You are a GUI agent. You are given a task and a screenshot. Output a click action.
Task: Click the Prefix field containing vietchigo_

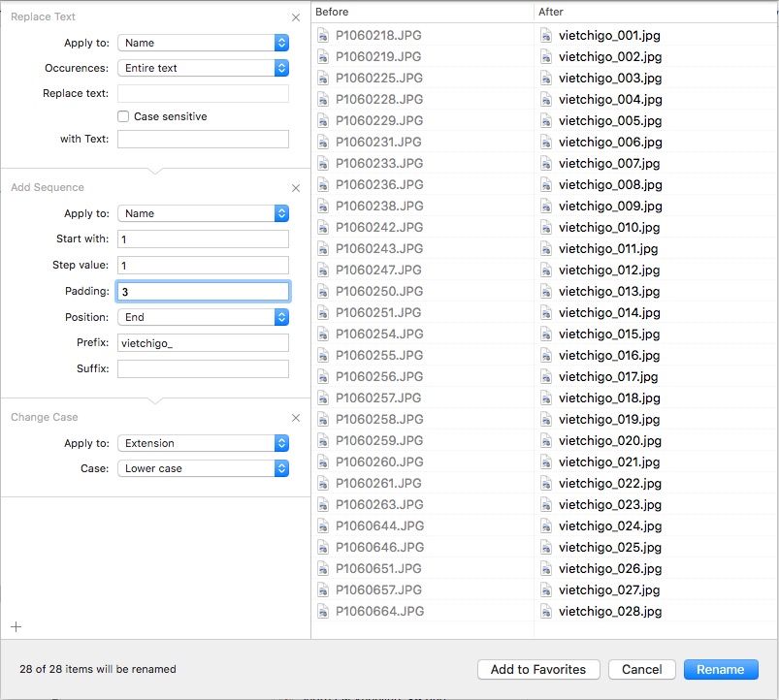(x=203, y=343)
